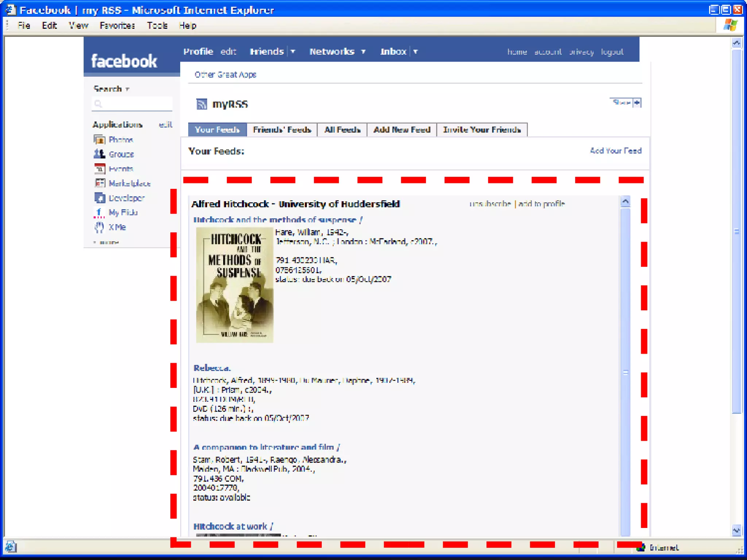Click the feed panel scroll up arrow
The width and height of the screenshot is (747, 560).
coord(625,202)
